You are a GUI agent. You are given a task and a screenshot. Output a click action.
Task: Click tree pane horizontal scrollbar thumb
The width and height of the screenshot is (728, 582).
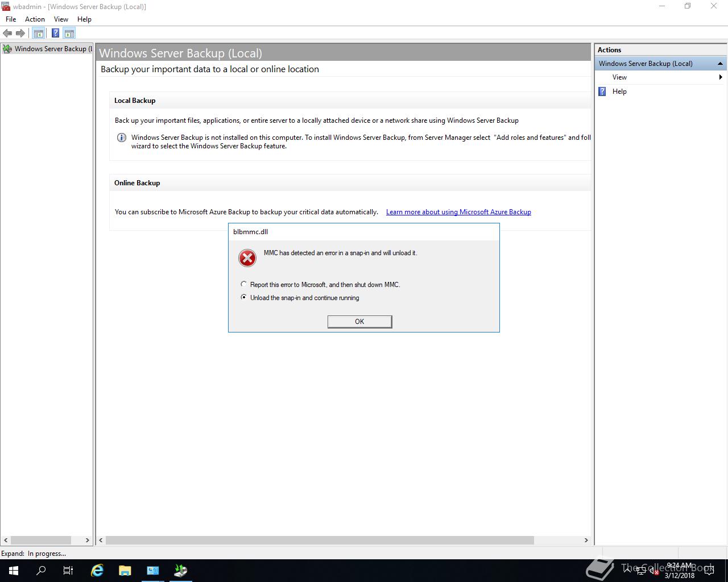click(40, 540)
